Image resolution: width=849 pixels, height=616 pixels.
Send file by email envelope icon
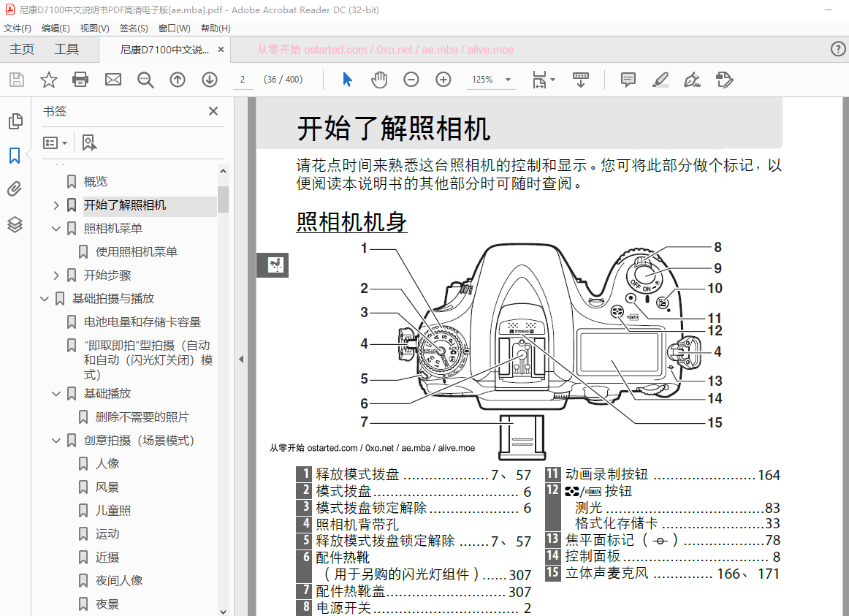point(113,80)
